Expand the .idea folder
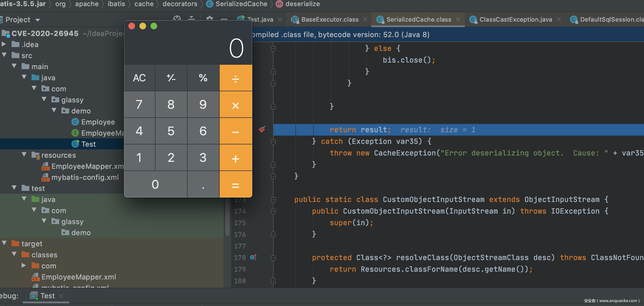The width and height of the screenshot is (644, 306). pos(4,44)
